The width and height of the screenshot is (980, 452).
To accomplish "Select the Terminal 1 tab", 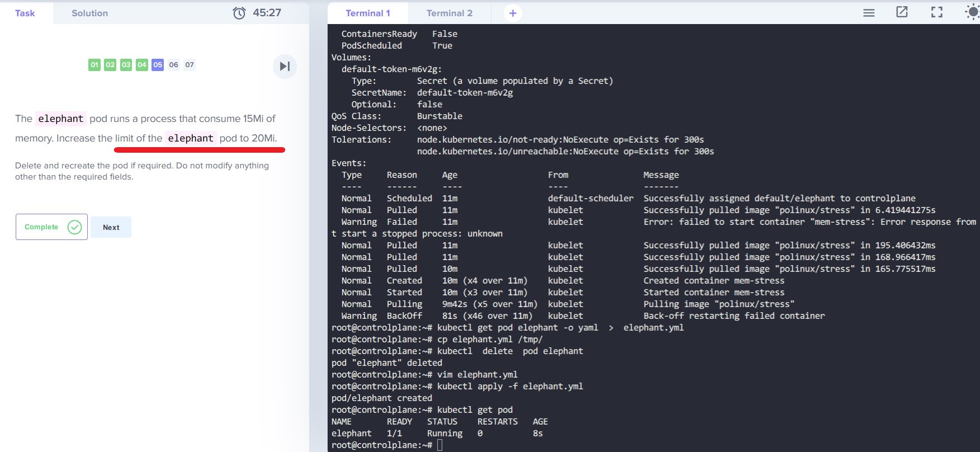I will pos(368,13).
